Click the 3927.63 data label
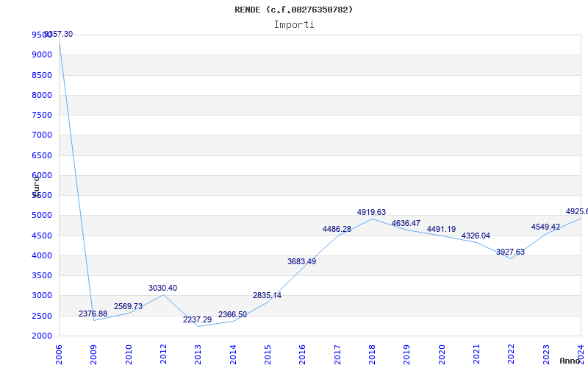This screenshot has width=588, height=368. coord(510,252)
